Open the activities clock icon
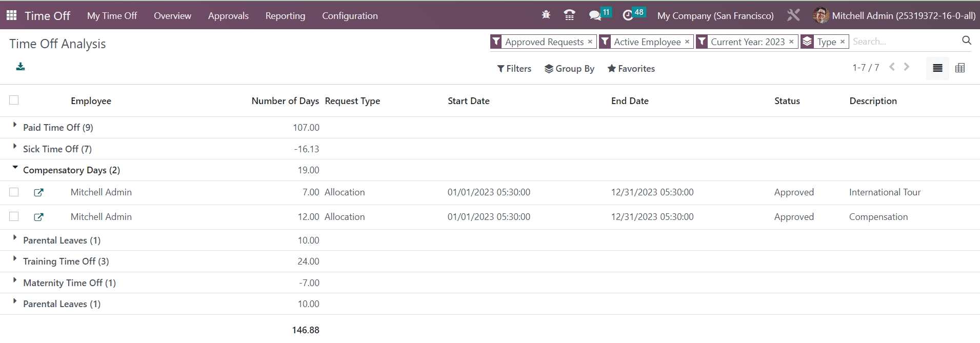 coord(628,15)
